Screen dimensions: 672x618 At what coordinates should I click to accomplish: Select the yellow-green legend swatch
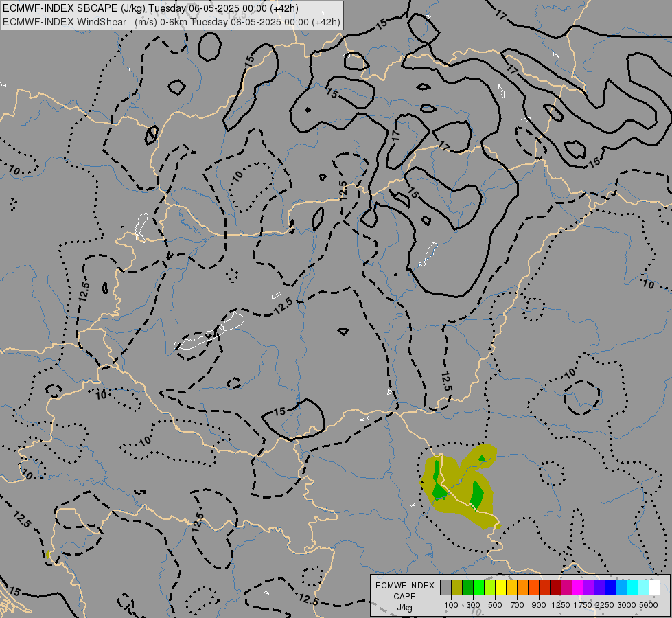click(490, 587)
